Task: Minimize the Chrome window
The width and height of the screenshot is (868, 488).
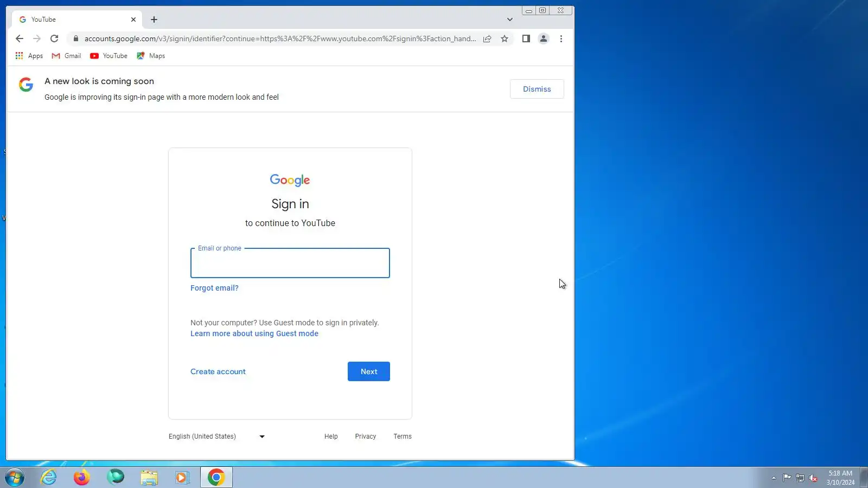Action: coord(529,10)
